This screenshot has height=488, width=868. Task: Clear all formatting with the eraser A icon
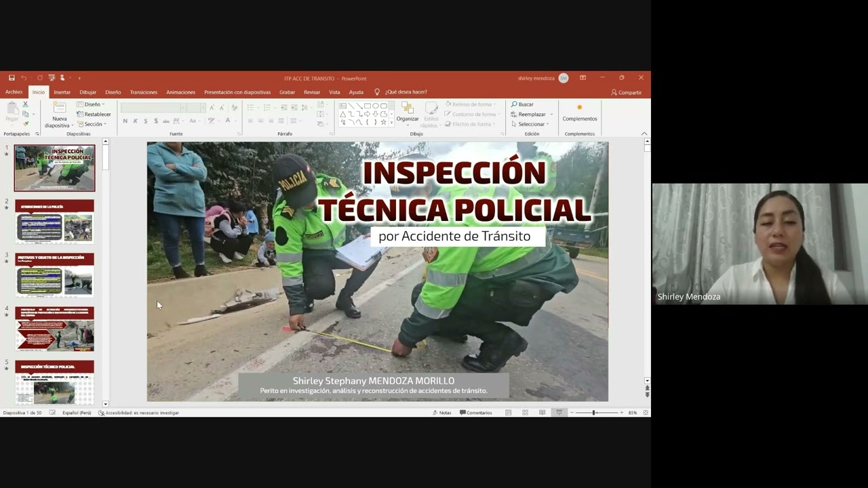pos(235,108)
